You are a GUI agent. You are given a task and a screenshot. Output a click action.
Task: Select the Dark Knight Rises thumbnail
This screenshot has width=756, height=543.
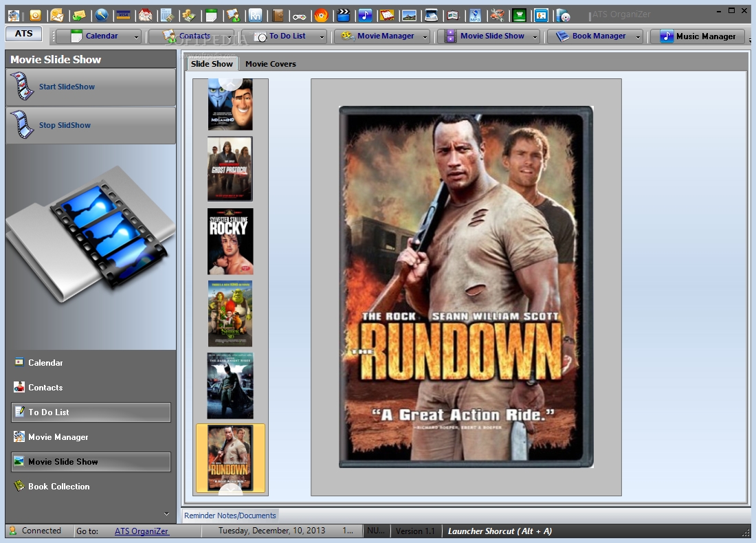[230, 386]
